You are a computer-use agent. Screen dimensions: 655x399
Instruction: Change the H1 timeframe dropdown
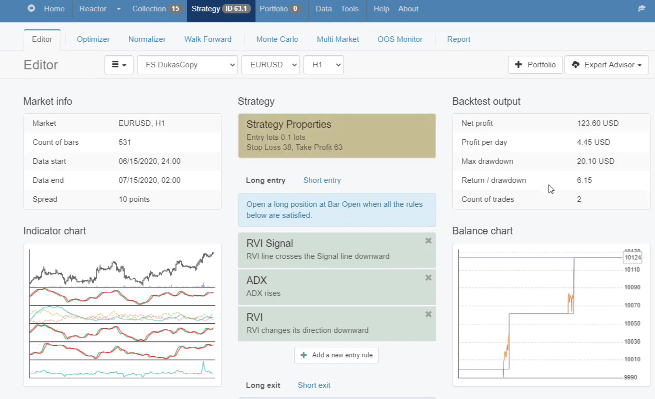(x=323, y=65)
